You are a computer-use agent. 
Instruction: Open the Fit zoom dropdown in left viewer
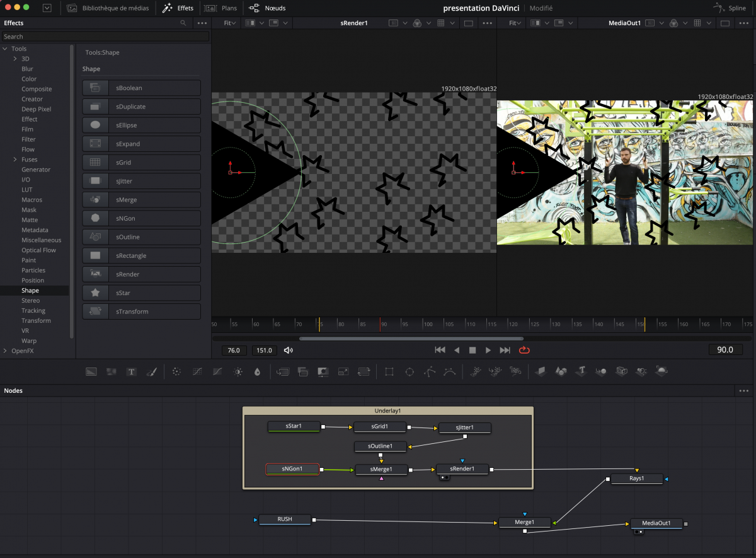click(x=230, y=23)
